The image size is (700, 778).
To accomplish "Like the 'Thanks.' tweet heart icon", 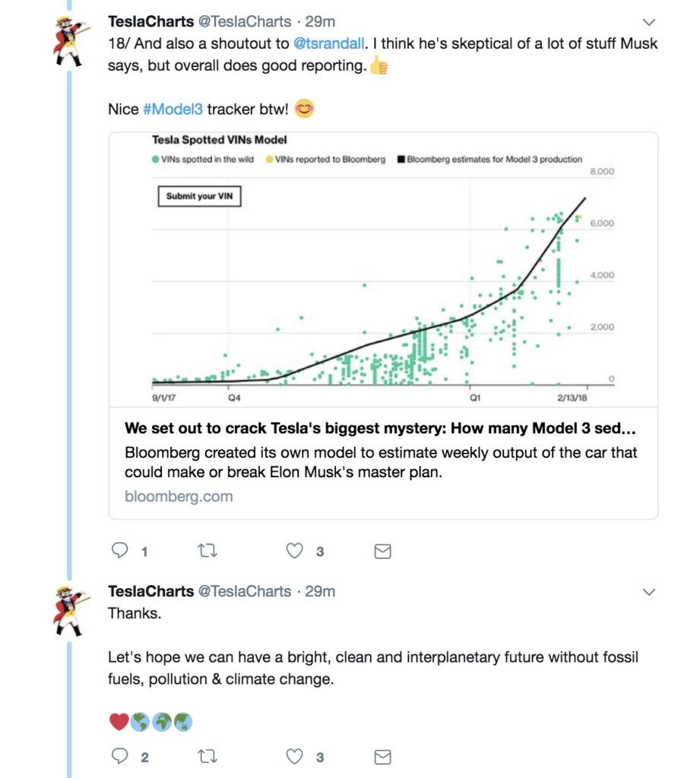I will pos(294,757).
